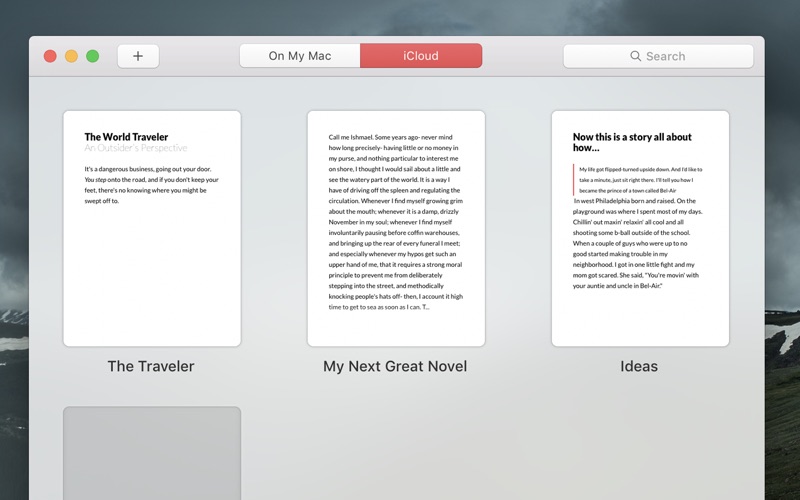Click the plus button to add a document
800x500 pixels.
click(138, 56)
